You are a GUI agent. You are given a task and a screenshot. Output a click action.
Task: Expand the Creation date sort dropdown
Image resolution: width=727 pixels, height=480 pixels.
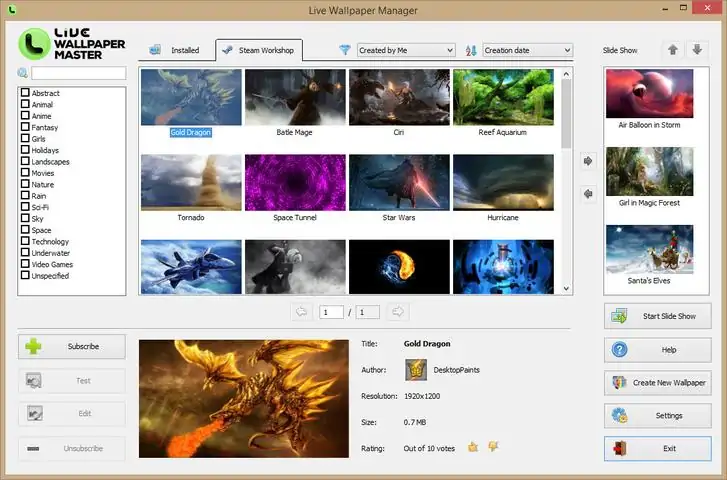(x=527, y=50)
